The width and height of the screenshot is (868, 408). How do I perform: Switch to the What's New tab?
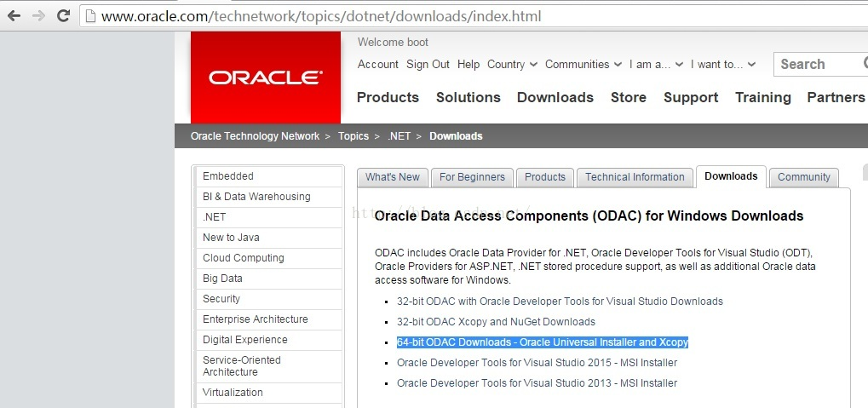[393, 177]
